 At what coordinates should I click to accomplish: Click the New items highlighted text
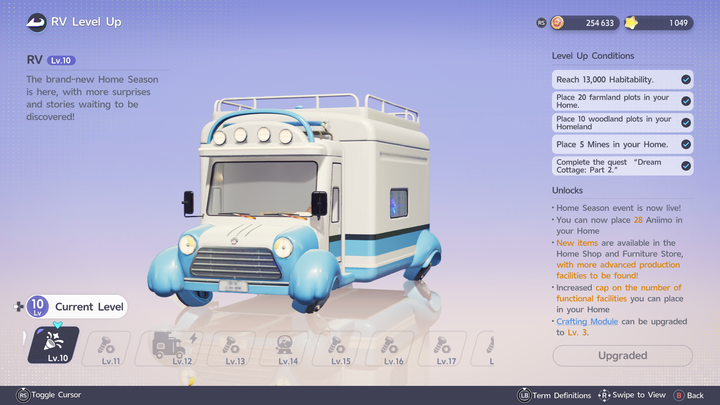click(x=577, y=243)
